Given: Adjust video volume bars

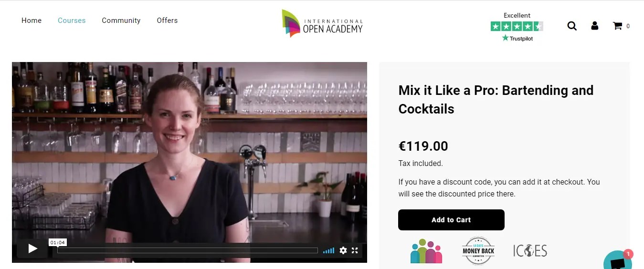Looking at the screenshot, I should 328,250.
